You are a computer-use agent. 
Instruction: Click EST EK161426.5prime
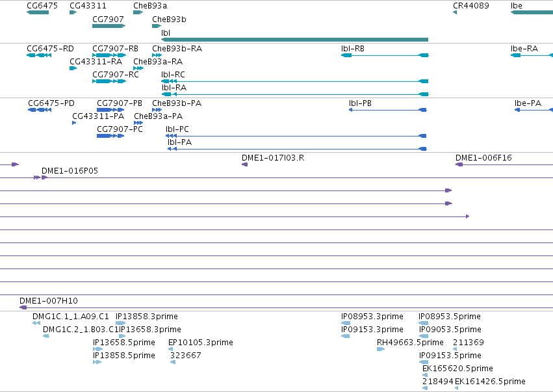pyautogui.click(x=457, y=388)
